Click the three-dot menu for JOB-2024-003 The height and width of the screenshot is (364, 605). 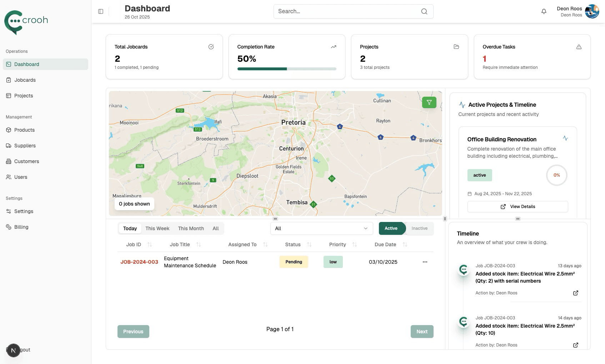tap(425, 262)
